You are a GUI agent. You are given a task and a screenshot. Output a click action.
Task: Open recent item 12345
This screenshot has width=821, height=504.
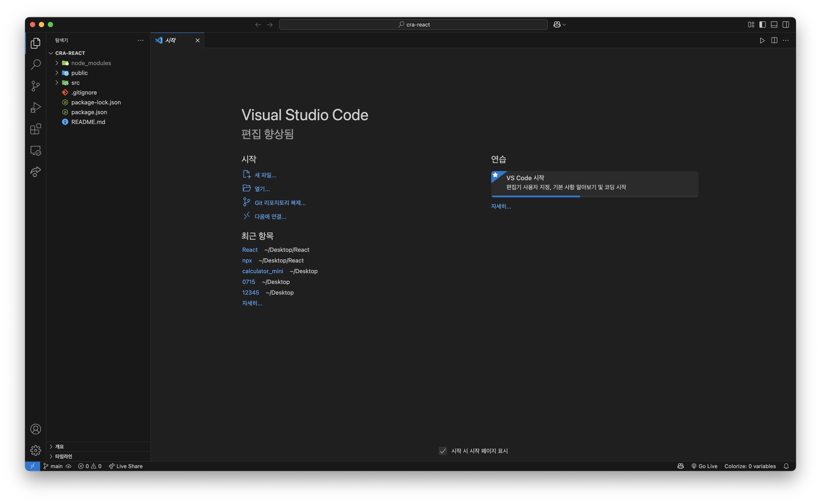click(x=251, y=292)
